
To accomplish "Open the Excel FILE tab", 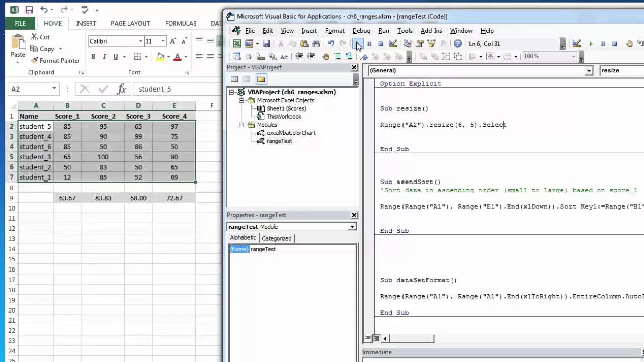I will pos(20,23).
